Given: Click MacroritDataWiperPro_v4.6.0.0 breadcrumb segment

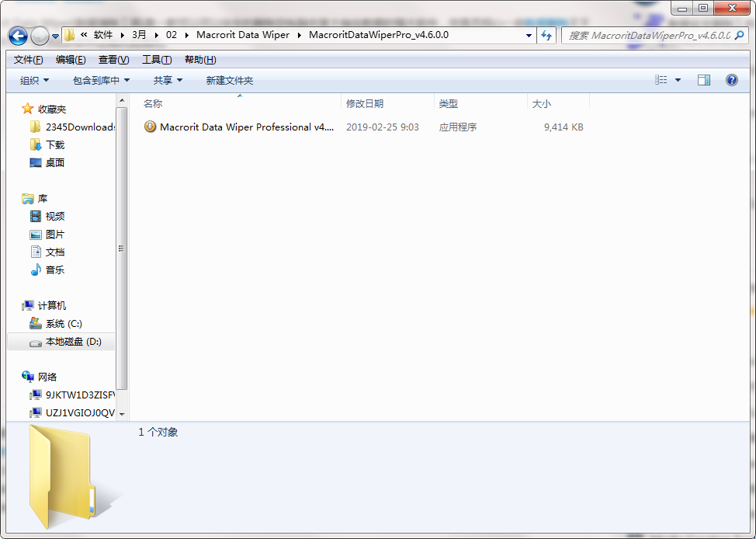Looking at the screenshot, I should pyautogui.click(x=379, y=35).
